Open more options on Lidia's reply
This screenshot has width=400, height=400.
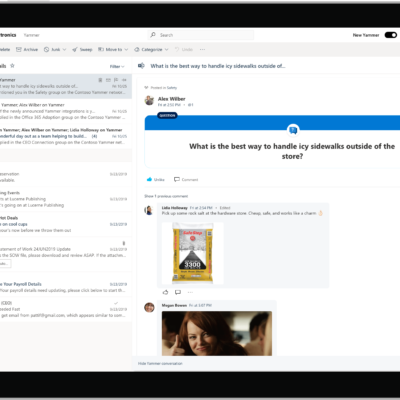[x=190, y=292]
